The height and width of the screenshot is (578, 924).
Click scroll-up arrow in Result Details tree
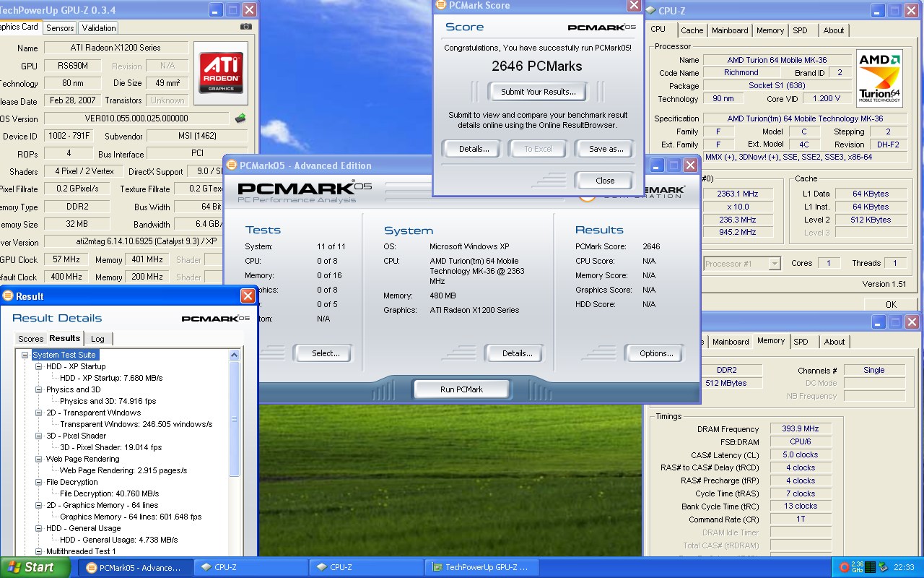point(234,355)
